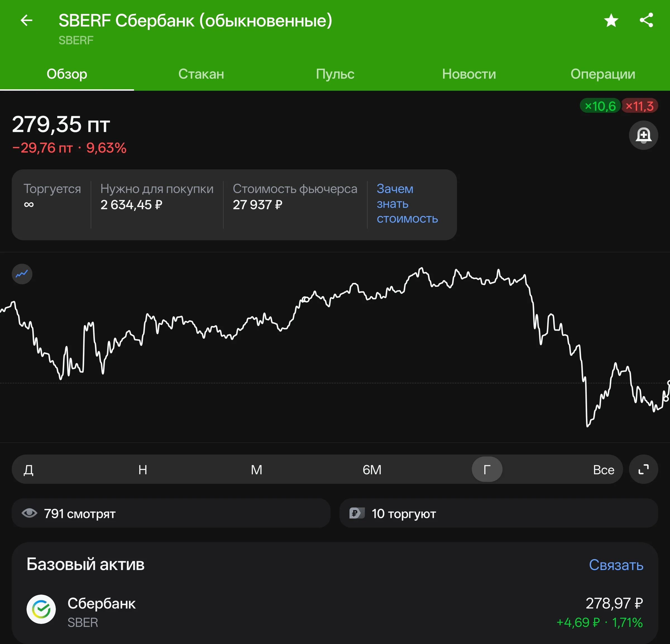670x644 pixels.
Task: Tap the Нужно для покупки value 2 634,45 ₽
Action: coord(131,205)
